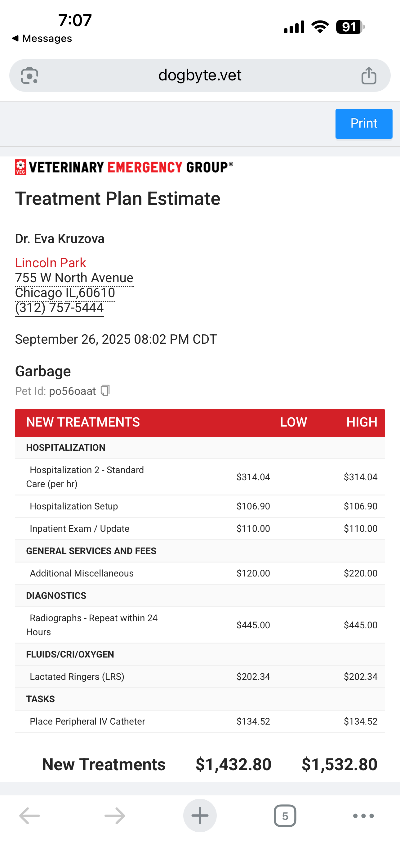Copy the Pet Id with the copy icon
The width and height of the screenshot is (400, 868).
pos(105,391)
